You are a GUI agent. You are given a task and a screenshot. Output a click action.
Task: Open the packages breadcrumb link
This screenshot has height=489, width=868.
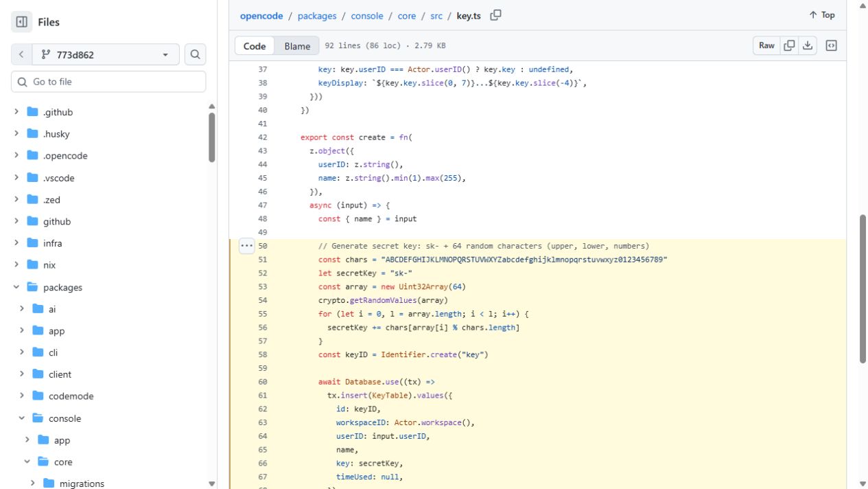point(317,16)
